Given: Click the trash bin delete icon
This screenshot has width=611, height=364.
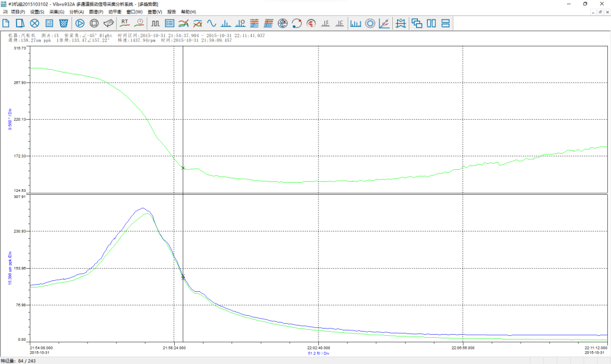Looking at the screenshot, I should tap(63, 23).
